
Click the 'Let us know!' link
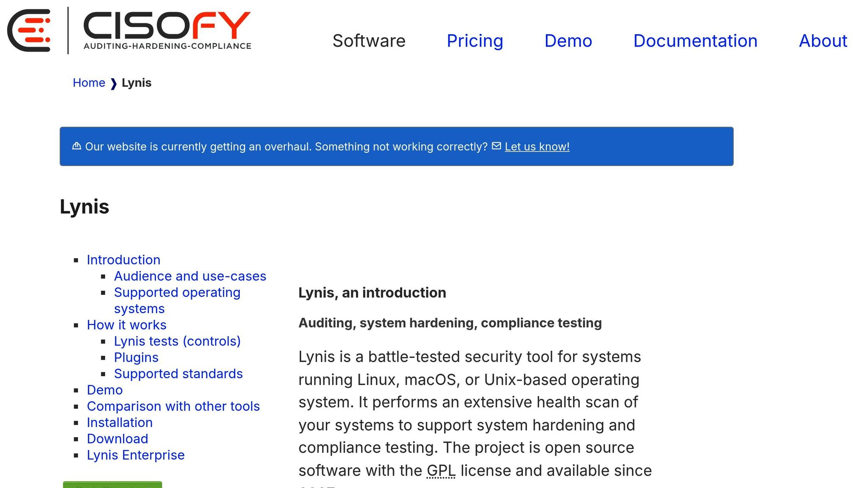click(537, 147)
